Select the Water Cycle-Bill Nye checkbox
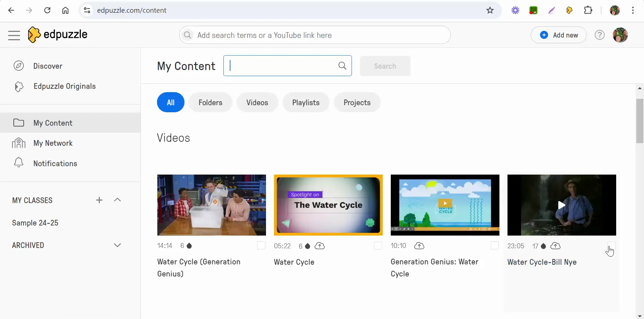Screen dimensions: 644x319 (x=611, y=246)
